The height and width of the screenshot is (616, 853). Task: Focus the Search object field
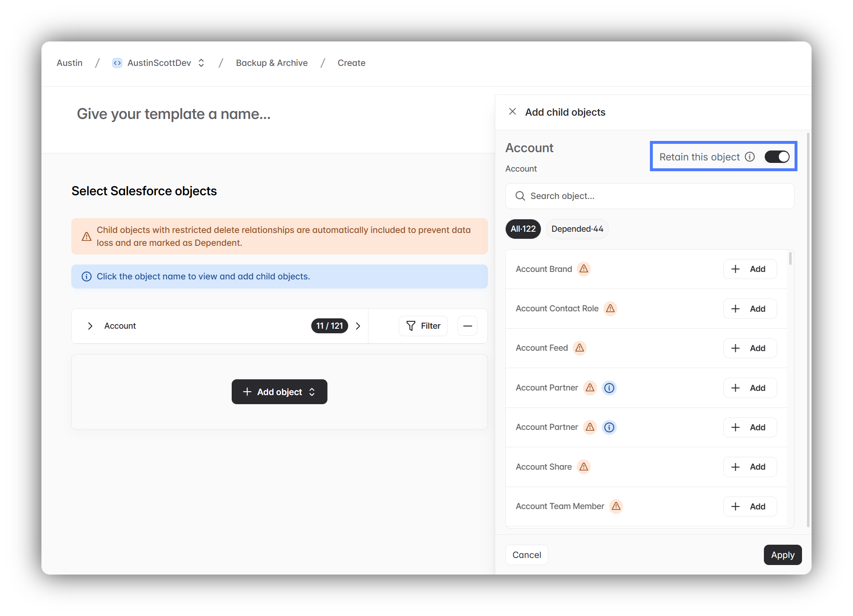coord(649,196)
